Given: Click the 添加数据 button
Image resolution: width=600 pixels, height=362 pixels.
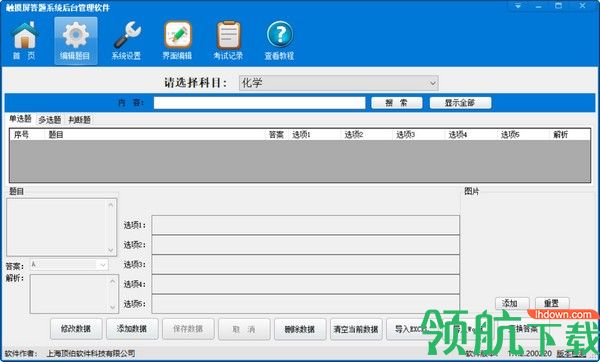Looking at the screenshot, I should [x=132, y=329].
